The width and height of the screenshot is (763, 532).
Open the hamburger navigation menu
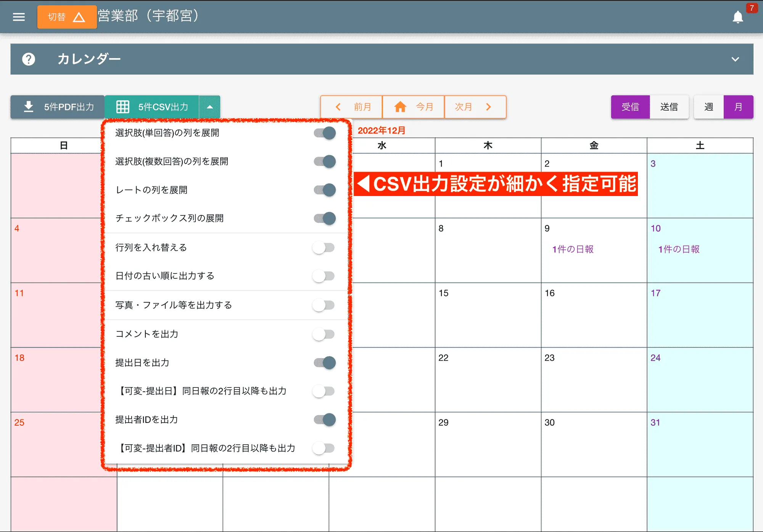pos(18,17)
